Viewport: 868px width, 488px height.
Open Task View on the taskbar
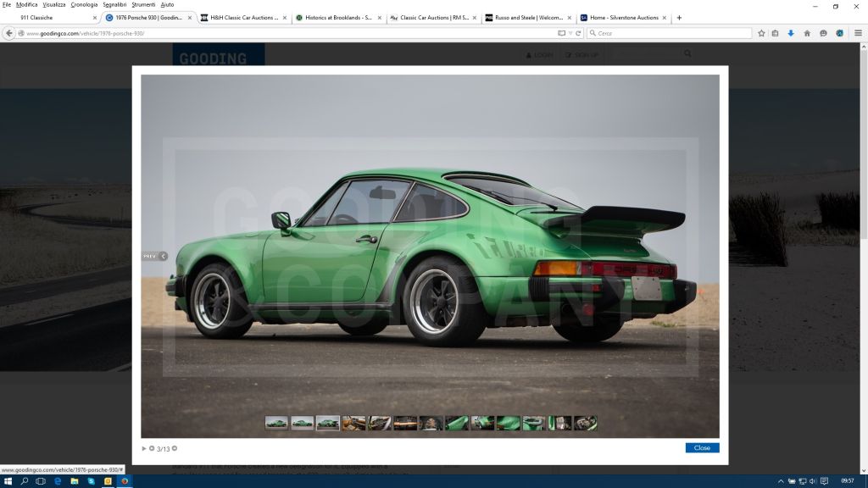pos(41,481)
